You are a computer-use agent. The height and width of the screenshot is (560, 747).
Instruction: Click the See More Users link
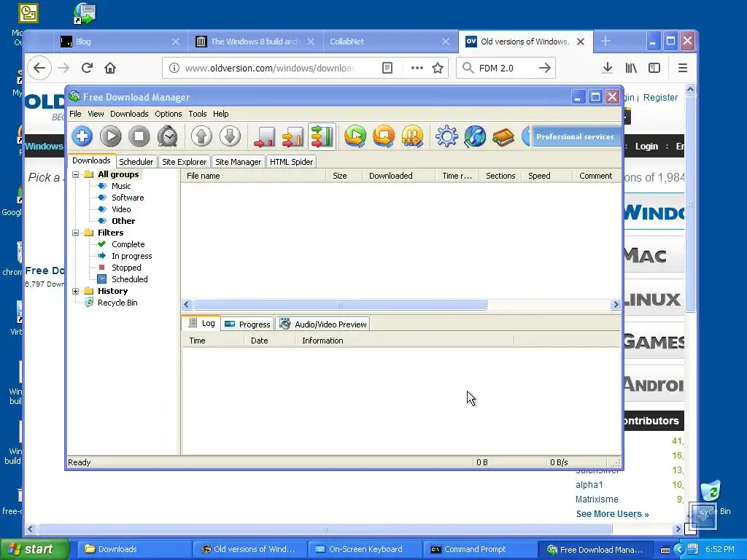point(612,514)
